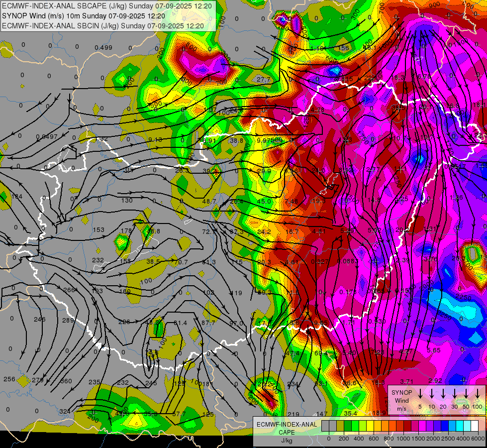The image size is (487, 448).
Task: Select the dark blue swatch in CAPE legend
Action: [x=444, y=426]
